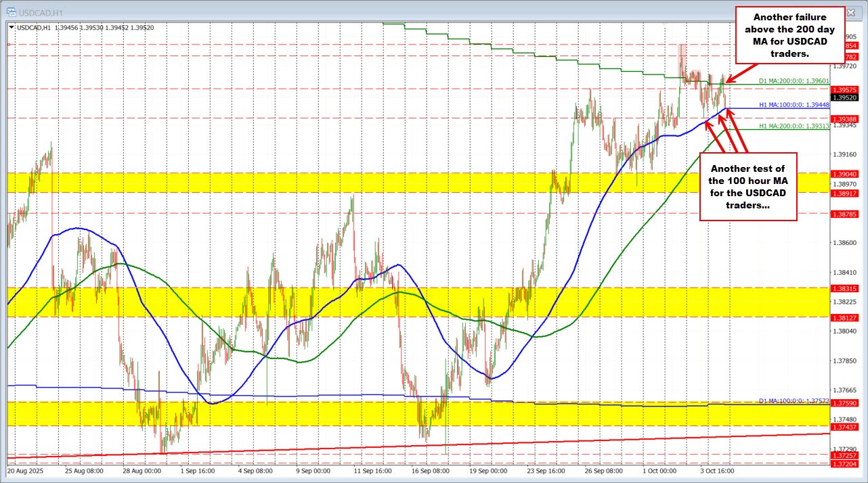Viewport: 868px width, 483px height.
Task: Select the 'Another test of the 100 hour MA' textbox
Action: click(747, 187)
